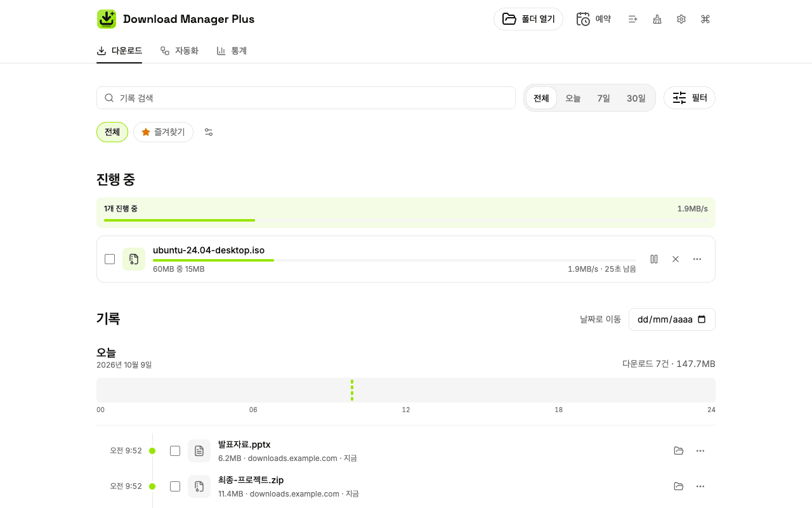Click the 기록 검색 search field
Screen dimensions: 812x508
pos(306,98)
